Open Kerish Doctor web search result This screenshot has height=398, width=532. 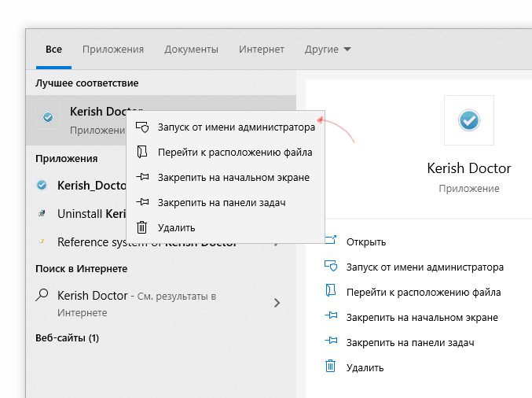point(161,304)
